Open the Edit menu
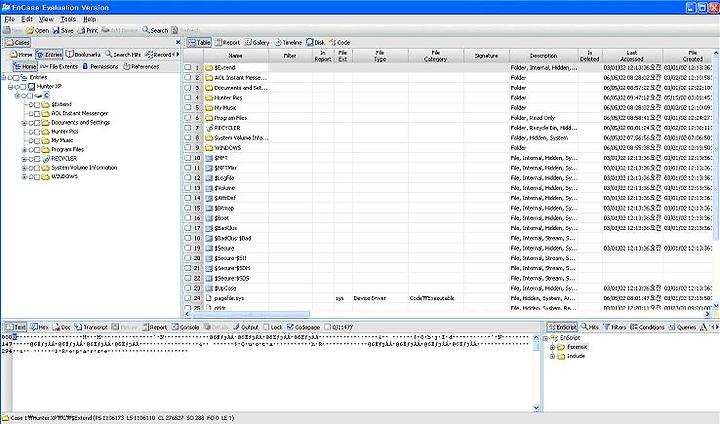The height and width of the screenshot is (424, 720). point(27,19)
